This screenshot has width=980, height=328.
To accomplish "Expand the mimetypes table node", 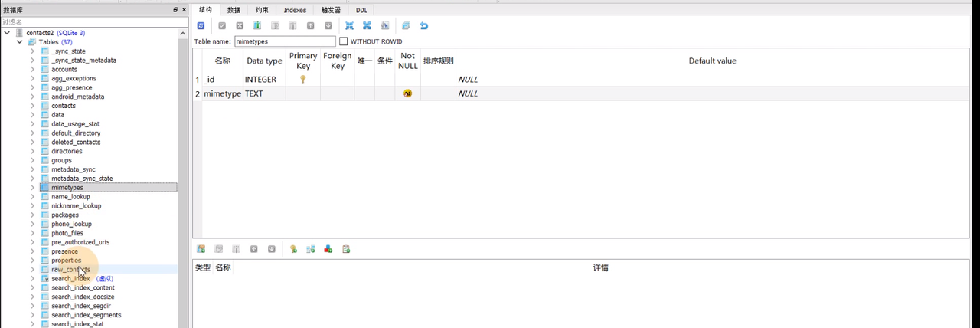I will point(32,188).
